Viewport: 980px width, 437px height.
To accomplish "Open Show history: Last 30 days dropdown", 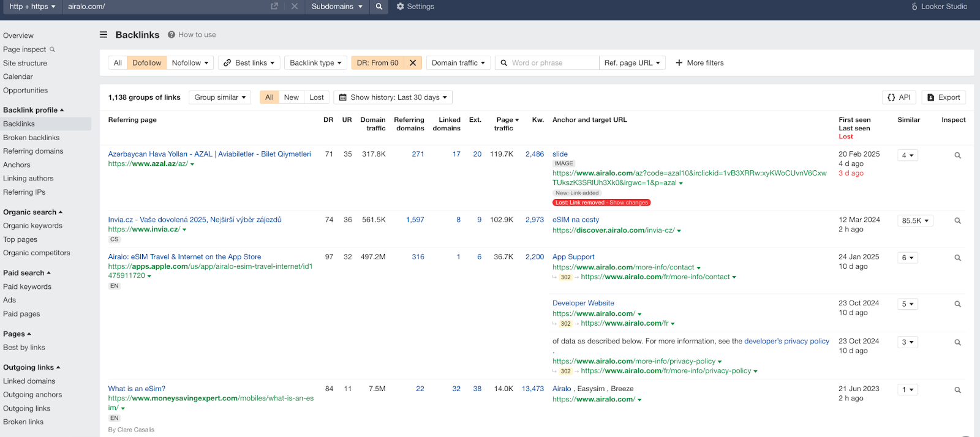I will tap(393, 97).
